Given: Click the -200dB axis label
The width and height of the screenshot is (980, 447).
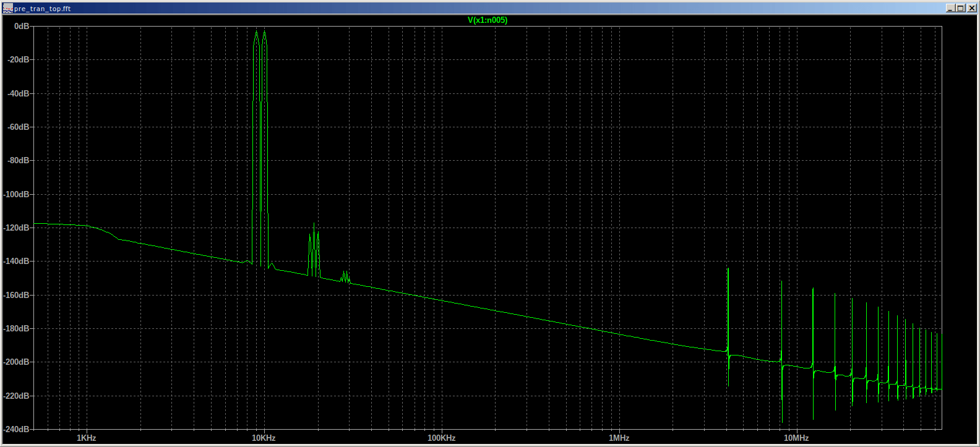Looking at the screenshot, I should 16,362.
